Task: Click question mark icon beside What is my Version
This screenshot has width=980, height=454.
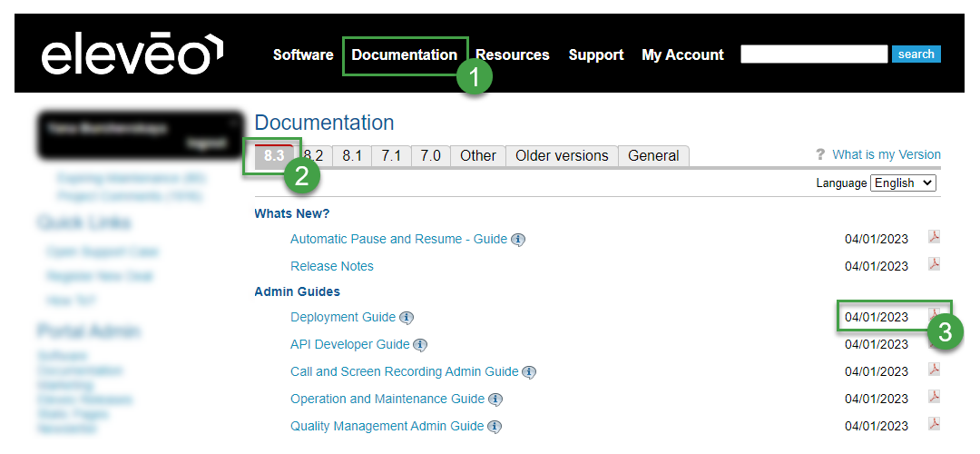Action: point(820,155)
